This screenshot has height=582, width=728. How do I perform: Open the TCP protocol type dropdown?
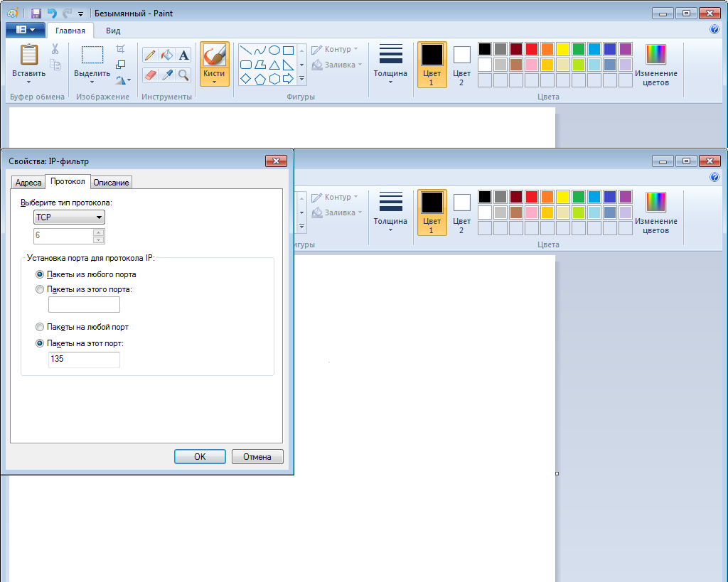tap(69, 217)
